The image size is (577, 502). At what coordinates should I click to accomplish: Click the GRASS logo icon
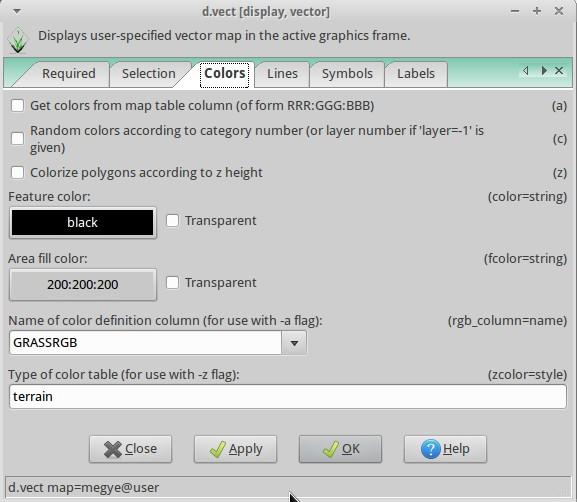[18, 40]
